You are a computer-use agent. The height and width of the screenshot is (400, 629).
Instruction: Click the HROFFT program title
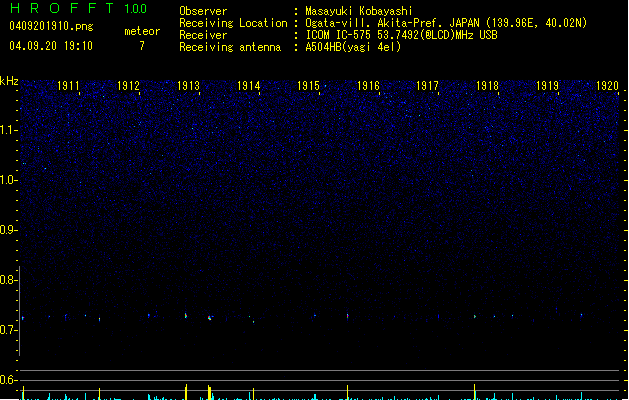coord(62,8)
